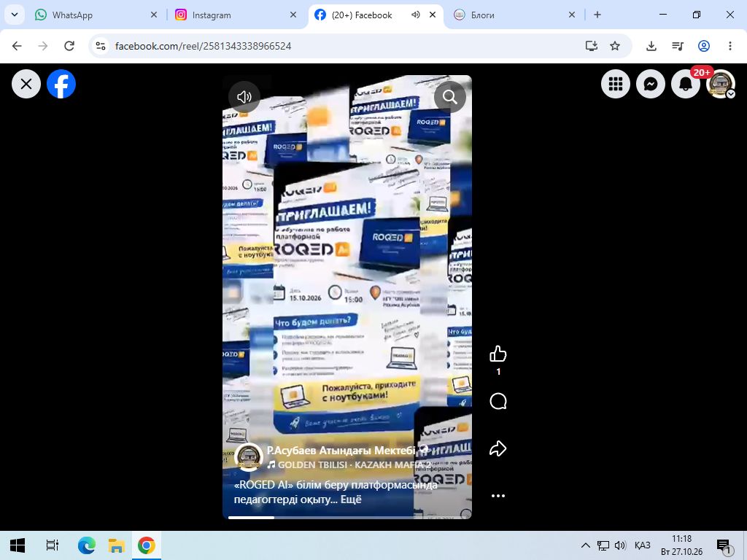
Task: Like the reel with thumbs up
Action: [498, 354]
